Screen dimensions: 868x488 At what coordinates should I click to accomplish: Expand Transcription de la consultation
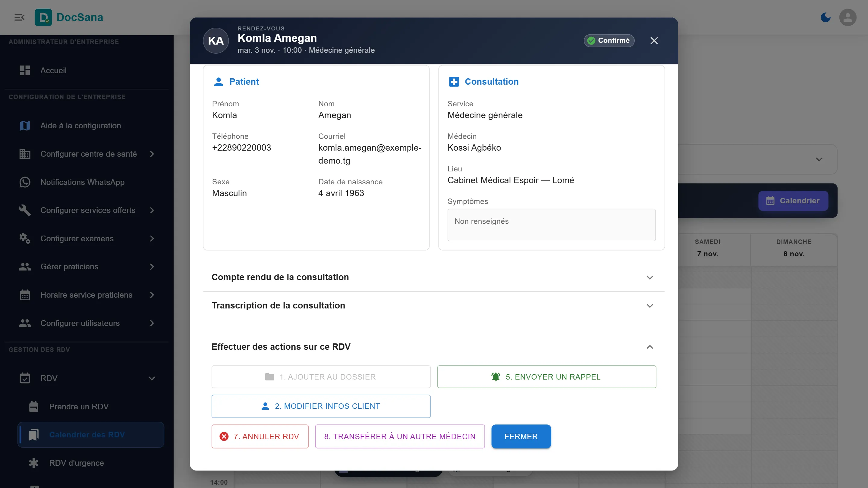coord(434,305)
